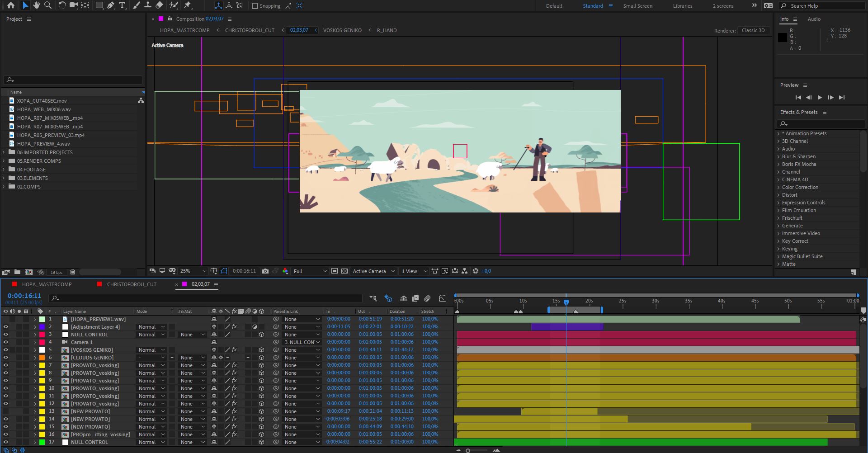Hide the VOSKOS GENIKO layer
This screenshot has width=868, height=453.
point(5,350)
